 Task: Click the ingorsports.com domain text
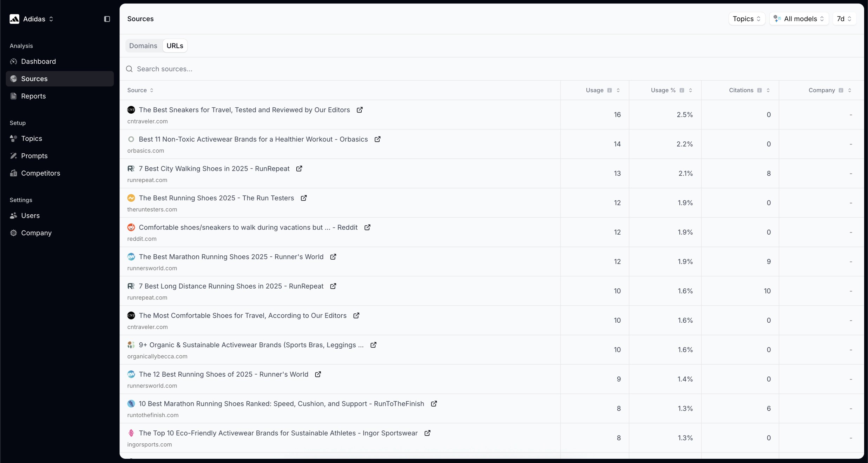[x=150, y=445]
